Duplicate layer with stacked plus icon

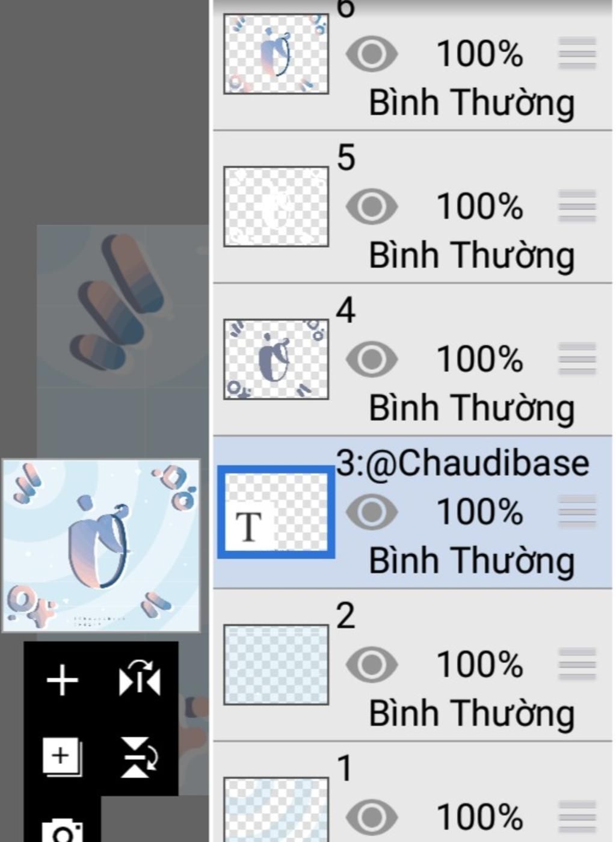click(62, 757)
